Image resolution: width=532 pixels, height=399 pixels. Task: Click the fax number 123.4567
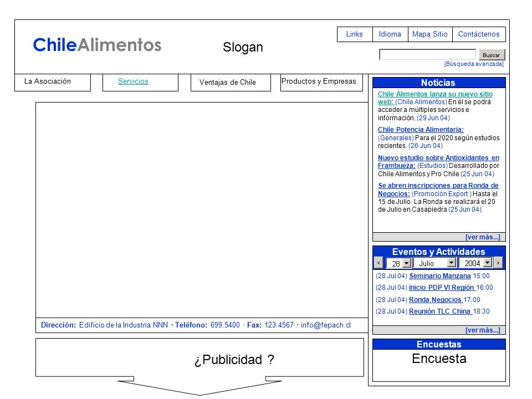tap(279, 325)
